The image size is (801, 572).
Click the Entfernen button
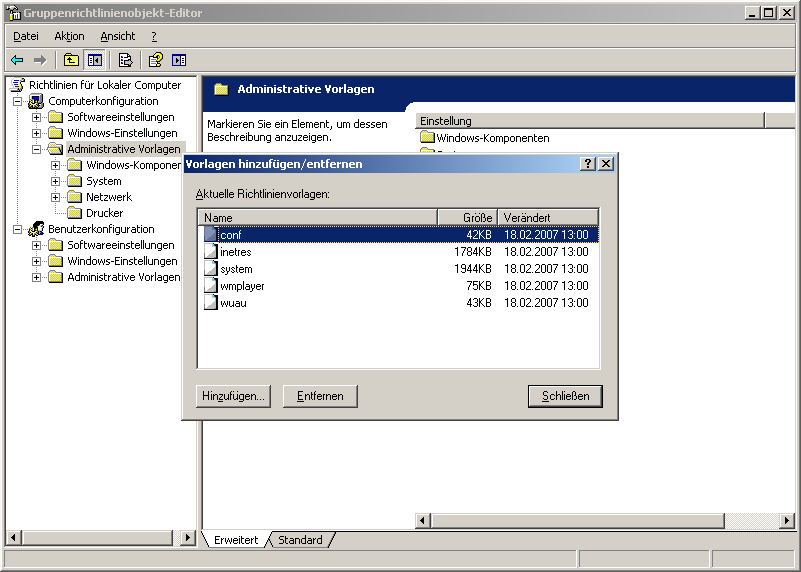click(319, 396)
